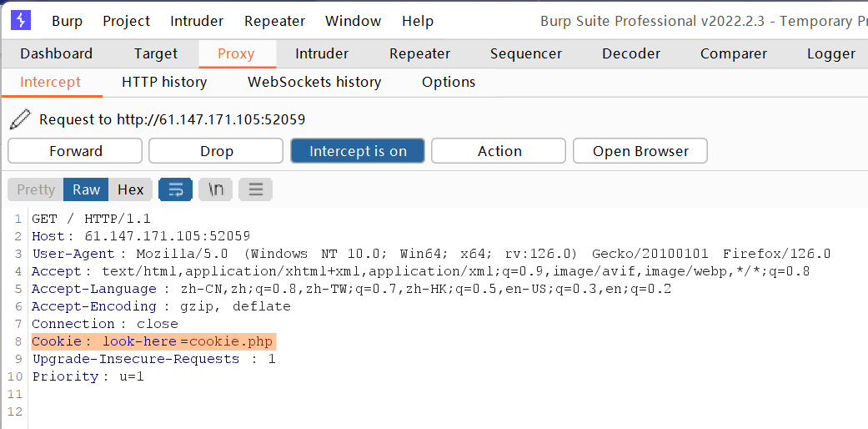
Task: Click the Accept-Language header line
Action: 352,289
